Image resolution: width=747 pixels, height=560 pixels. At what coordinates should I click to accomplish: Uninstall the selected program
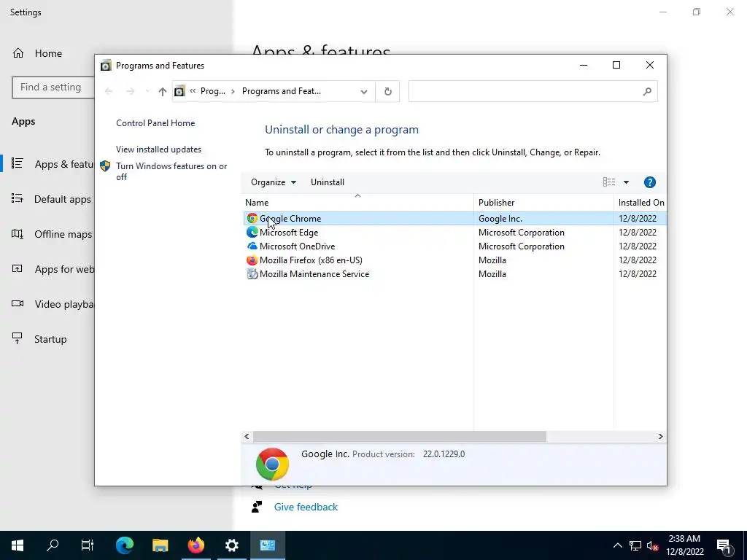pos(328,182)
